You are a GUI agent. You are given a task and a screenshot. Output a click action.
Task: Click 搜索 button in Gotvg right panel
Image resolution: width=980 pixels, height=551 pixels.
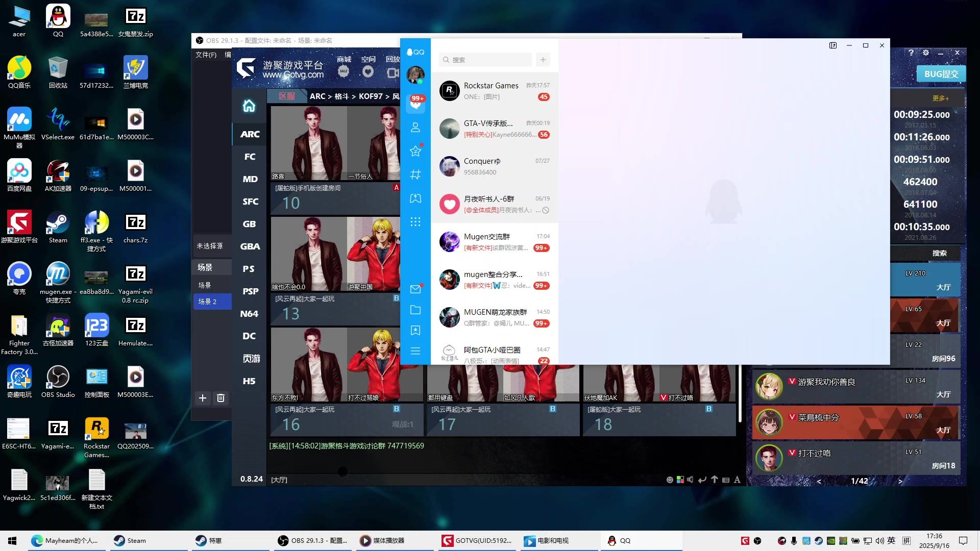click(x=939, y=253)
